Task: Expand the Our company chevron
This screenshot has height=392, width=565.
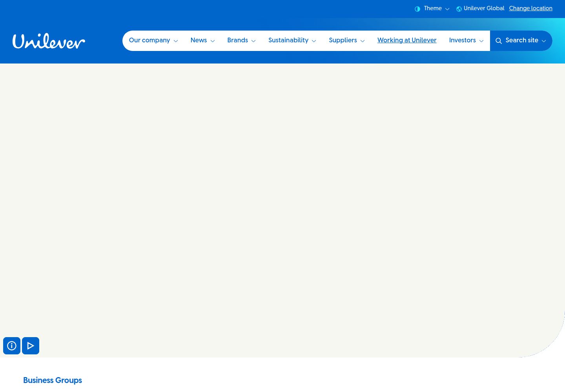Action: [176, 41]
